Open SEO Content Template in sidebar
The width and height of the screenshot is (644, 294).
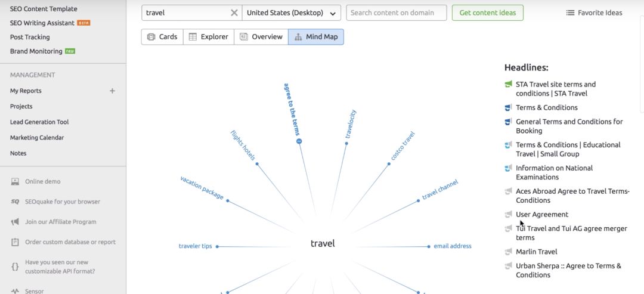tap(44, 8)
